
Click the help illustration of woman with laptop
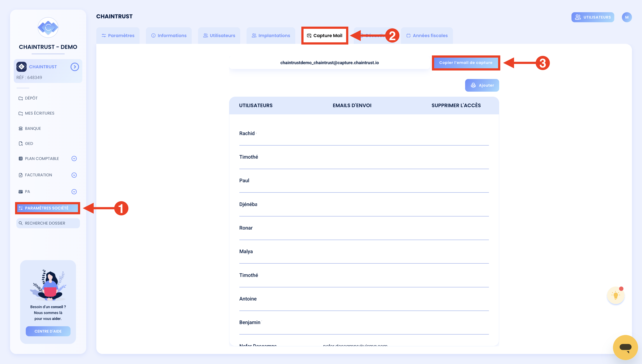pyautogui.click(x=48, y=285)
